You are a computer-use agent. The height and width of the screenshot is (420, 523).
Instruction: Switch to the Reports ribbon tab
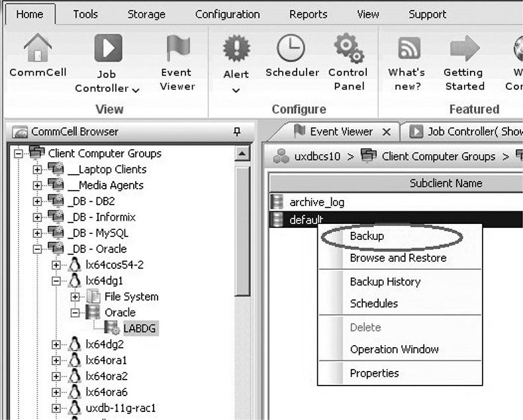pyautogui.click(x=309, y=15)
